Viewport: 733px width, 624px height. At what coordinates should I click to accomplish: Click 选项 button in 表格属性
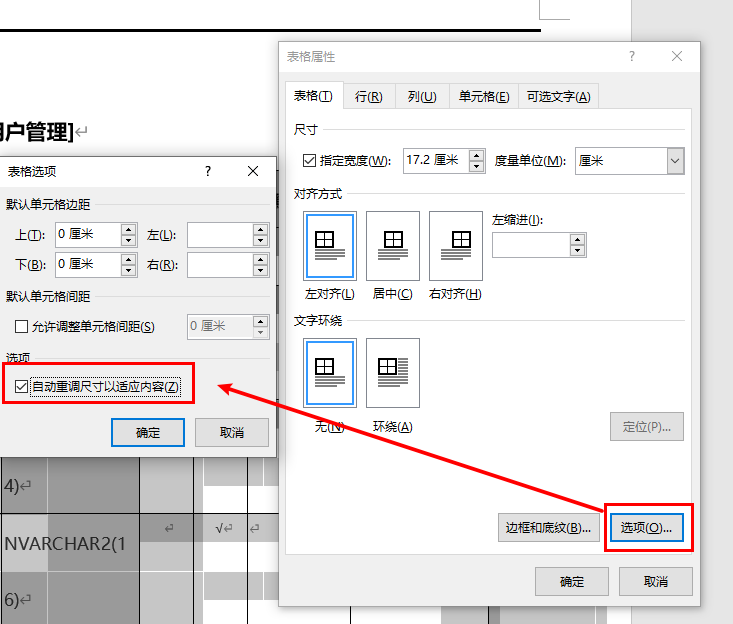click(647, 528)
